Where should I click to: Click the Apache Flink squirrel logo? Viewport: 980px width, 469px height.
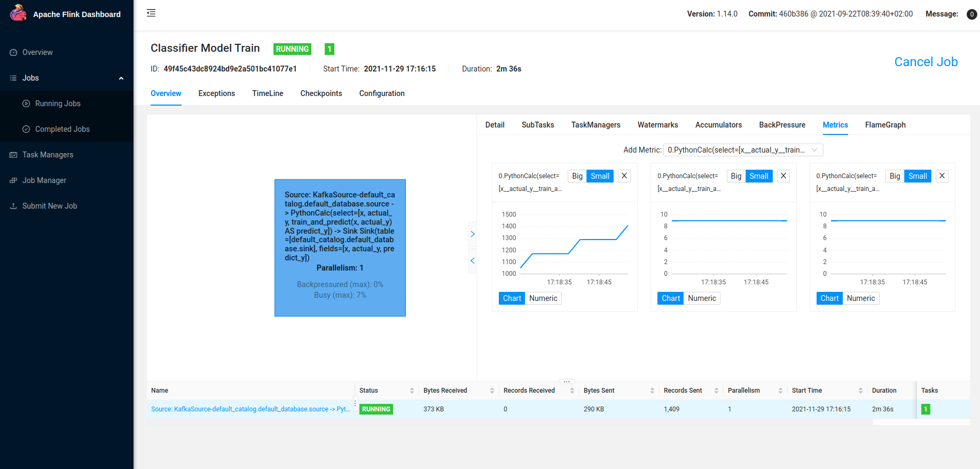[x=18, y=13]
